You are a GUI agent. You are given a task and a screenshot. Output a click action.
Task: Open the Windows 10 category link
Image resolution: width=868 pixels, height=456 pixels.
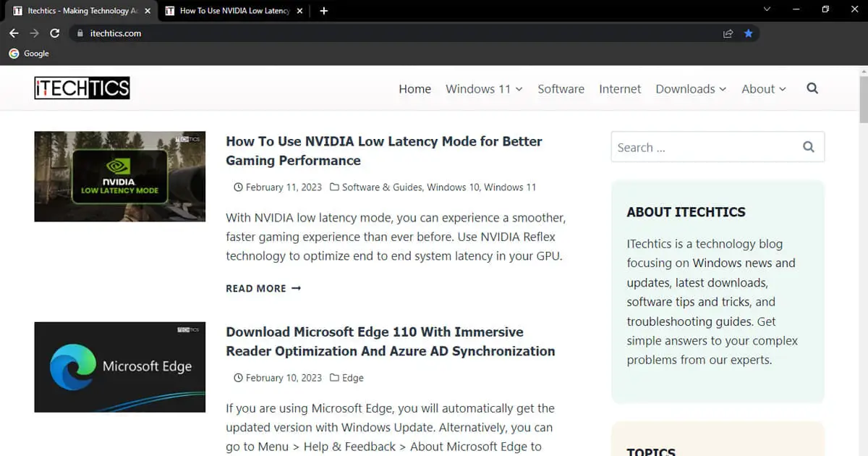coord(453,187)
